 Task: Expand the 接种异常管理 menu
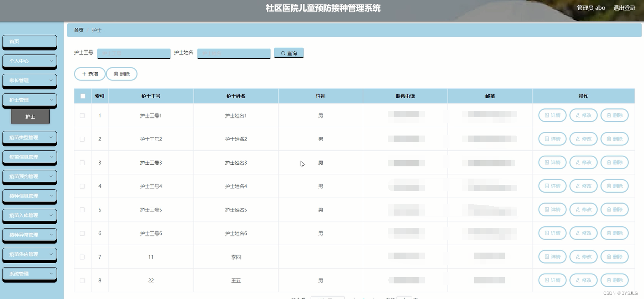click(x=30, y=235)
